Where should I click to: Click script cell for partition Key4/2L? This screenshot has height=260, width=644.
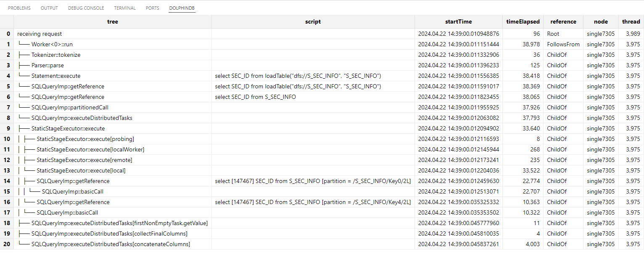point(313,202)
